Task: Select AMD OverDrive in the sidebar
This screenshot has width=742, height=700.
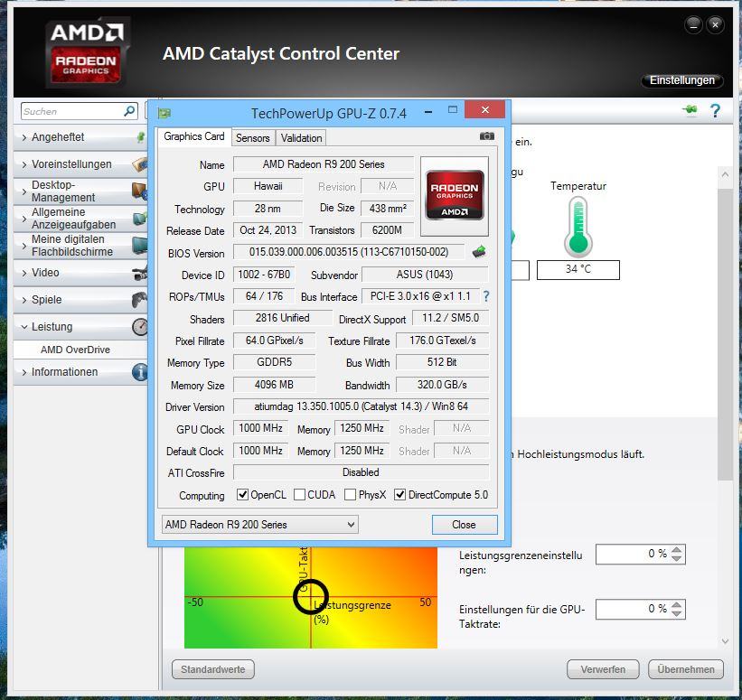Action: [75, 350]
